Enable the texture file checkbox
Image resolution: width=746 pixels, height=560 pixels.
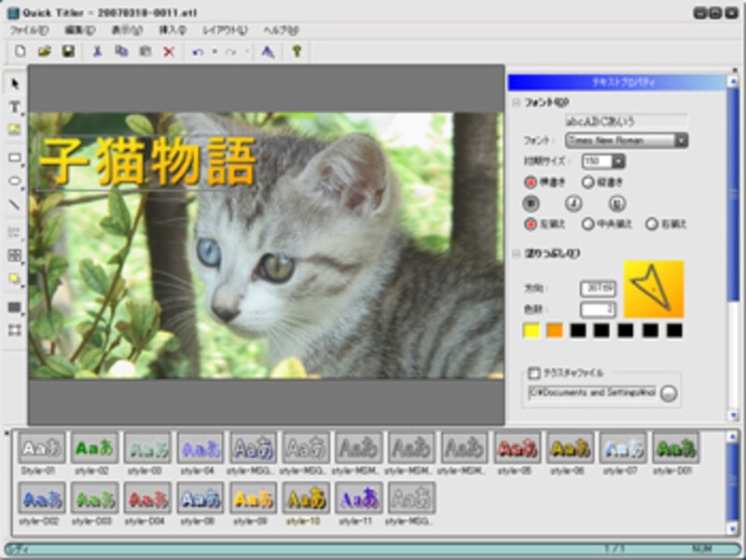(535, 371)
